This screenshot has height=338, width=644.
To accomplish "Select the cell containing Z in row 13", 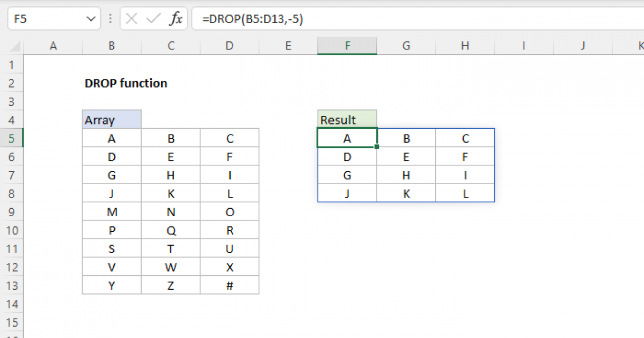I will click(x=170, y=285).
